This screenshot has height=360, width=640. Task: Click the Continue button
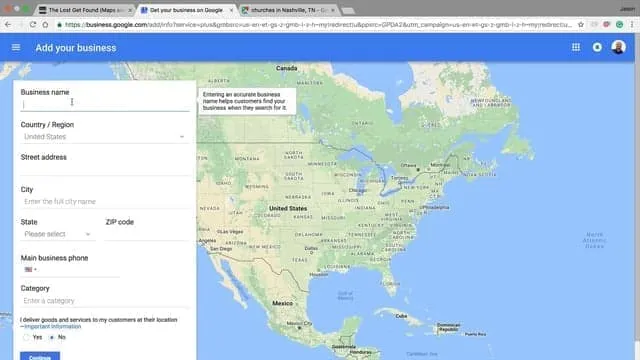40,356
